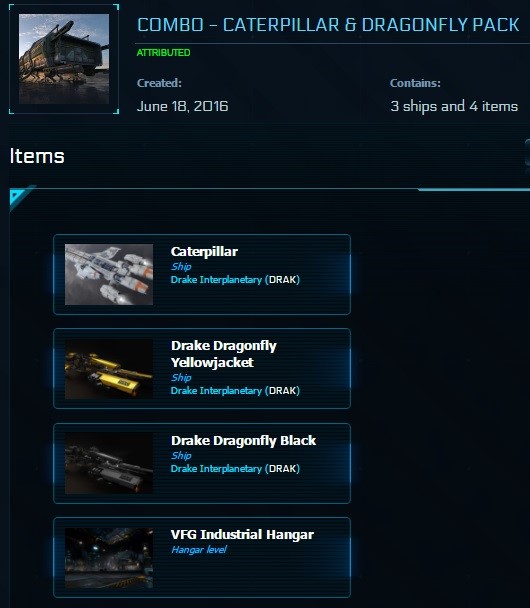Click the Drake Dragonfly Yellowjacket name
The width and height of the screenshot is (530, 608).
224,354
